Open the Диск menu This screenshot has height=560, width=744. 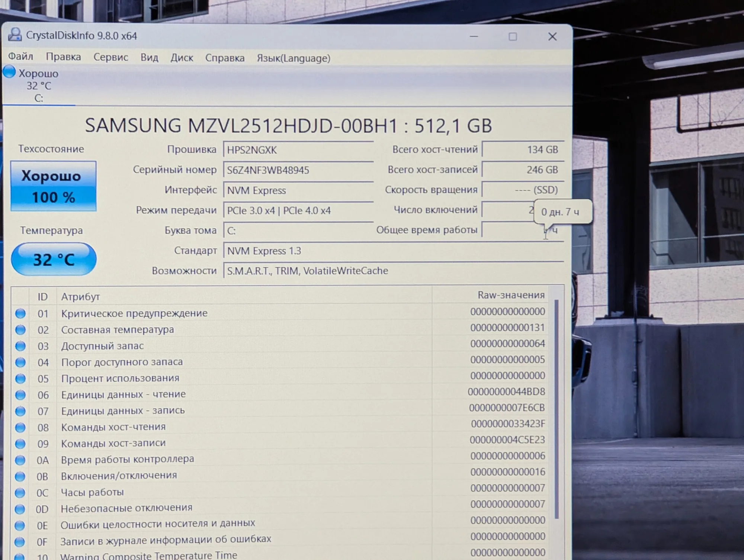(x=182, y=58)
